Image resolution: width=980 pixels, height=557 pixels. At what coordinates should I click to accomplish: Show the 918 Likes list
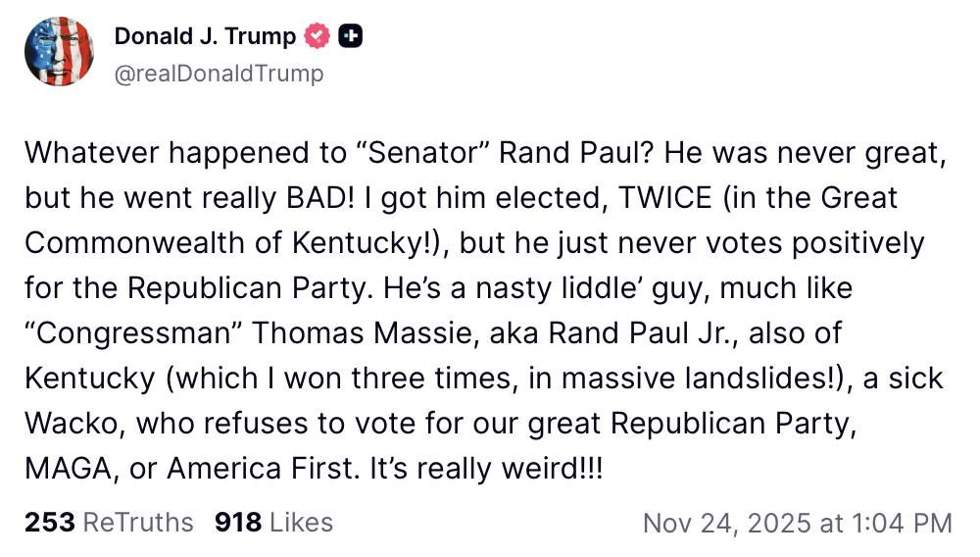[273, 523]
